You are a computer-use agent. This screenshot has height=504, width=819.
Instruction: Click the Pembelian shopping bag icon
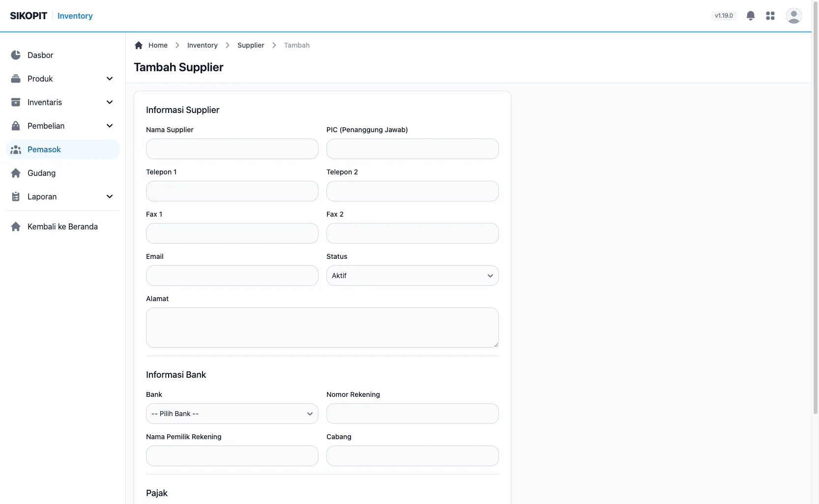coord(16,126)
